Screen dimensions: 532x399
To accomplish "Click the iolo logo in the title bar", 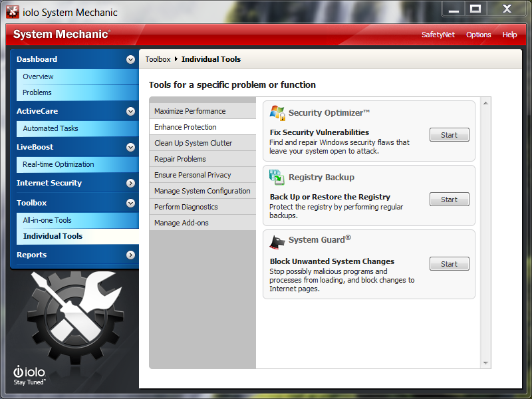I will pyautogui.click(x=13, y=12).
